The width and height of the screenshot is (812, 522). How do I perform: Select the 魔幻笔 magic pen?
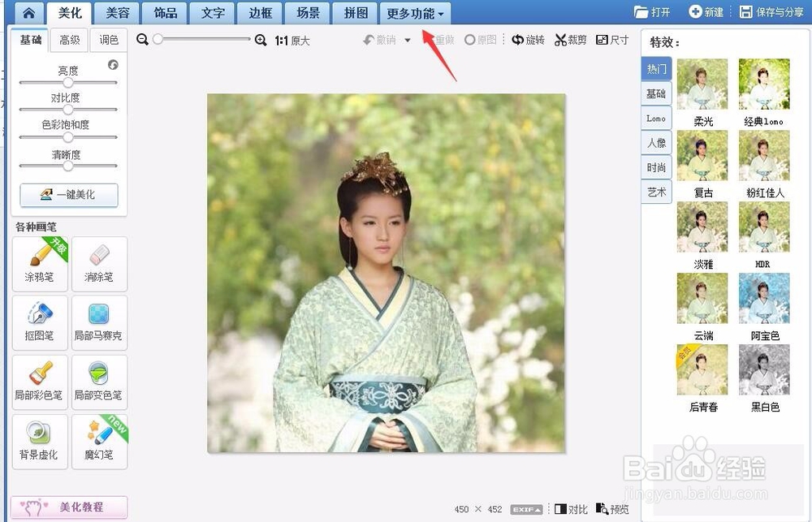tap(99, 442)
